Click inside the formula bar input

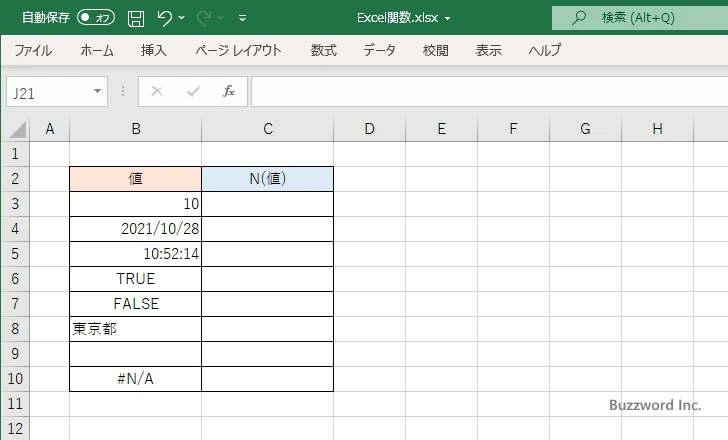tap(480, 91)
